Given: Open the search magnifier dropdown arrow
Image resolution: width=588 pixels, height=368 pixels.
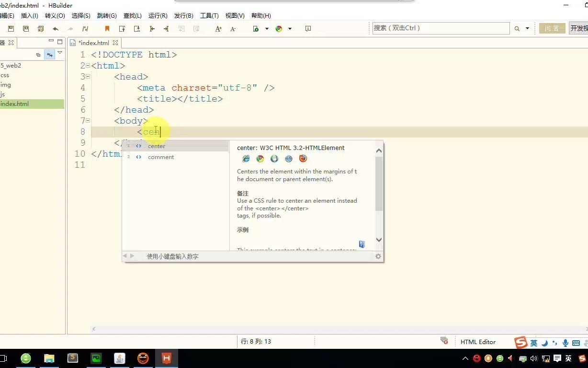Looking at the screenshot, I should 527,28.
